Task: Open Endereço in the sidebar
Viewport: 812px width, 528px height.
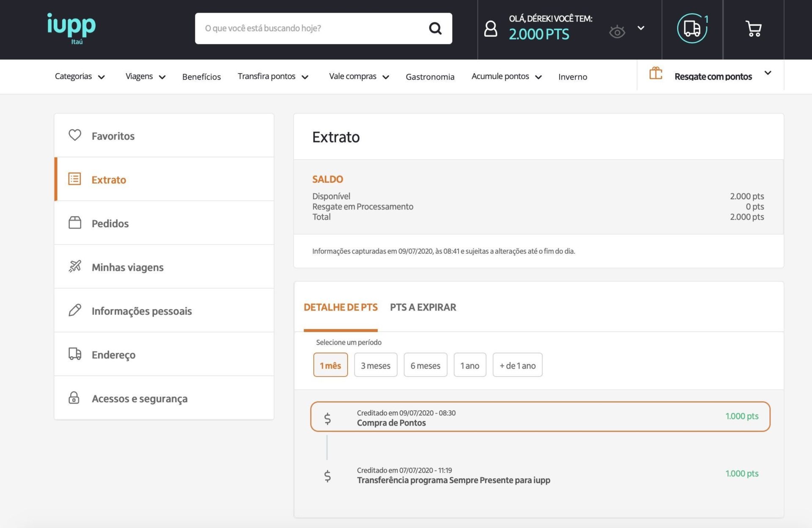Action: (x=164, y=354)
